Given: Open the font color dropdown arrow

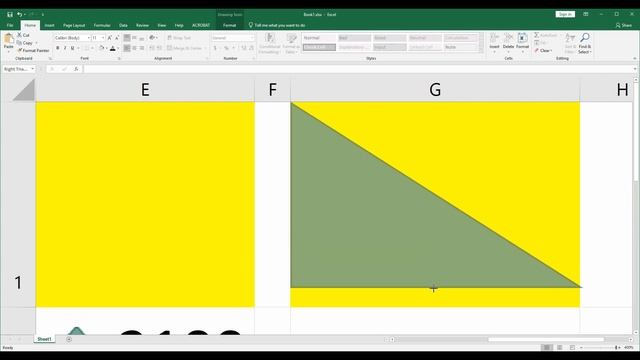Looking at the screenshot, I should point(118,48).
